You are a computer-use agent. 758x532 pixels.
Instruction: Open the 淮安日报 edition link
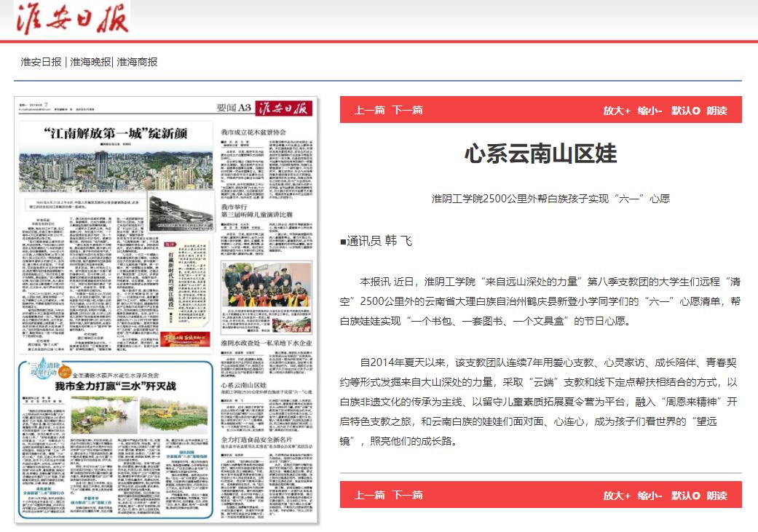(x=41, y=62)
